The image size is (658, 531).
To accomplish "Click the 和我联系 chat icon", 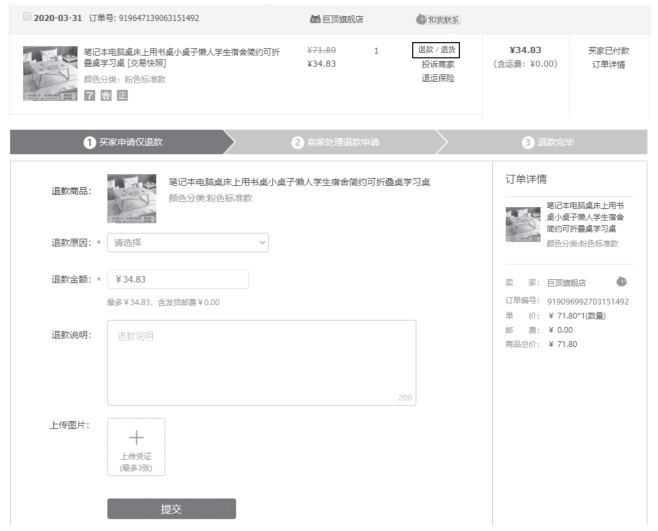I will tap(421, 19).
